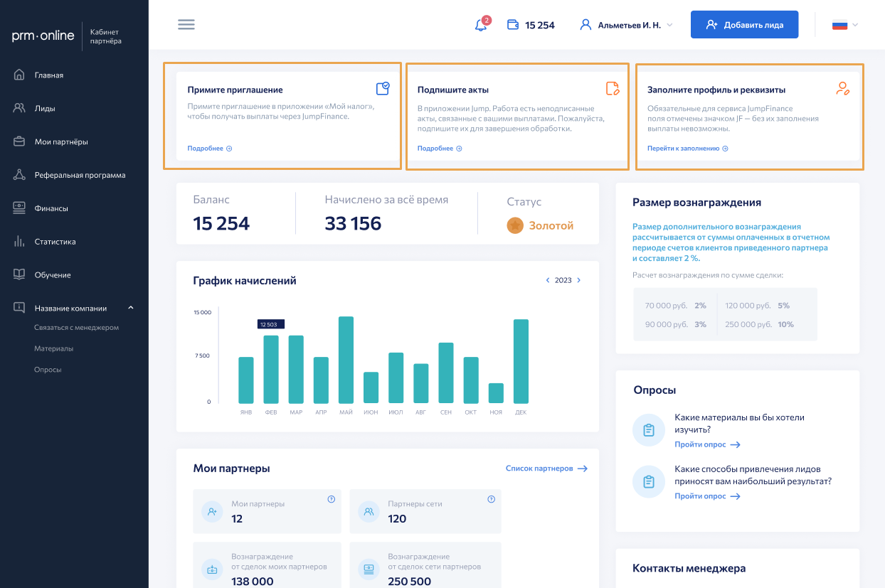Screen dimensions: 885x588
Task: Open the notifications bell icon
Action: (481, 26)
